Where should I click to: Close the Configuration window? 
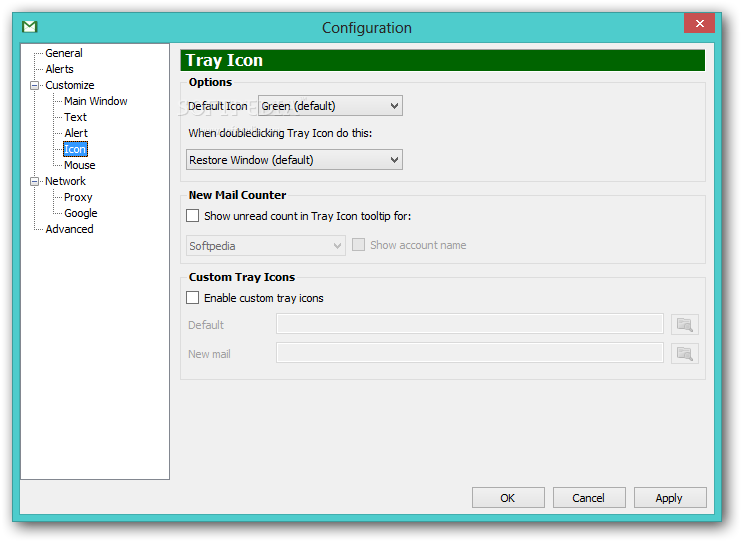point(699,23)
